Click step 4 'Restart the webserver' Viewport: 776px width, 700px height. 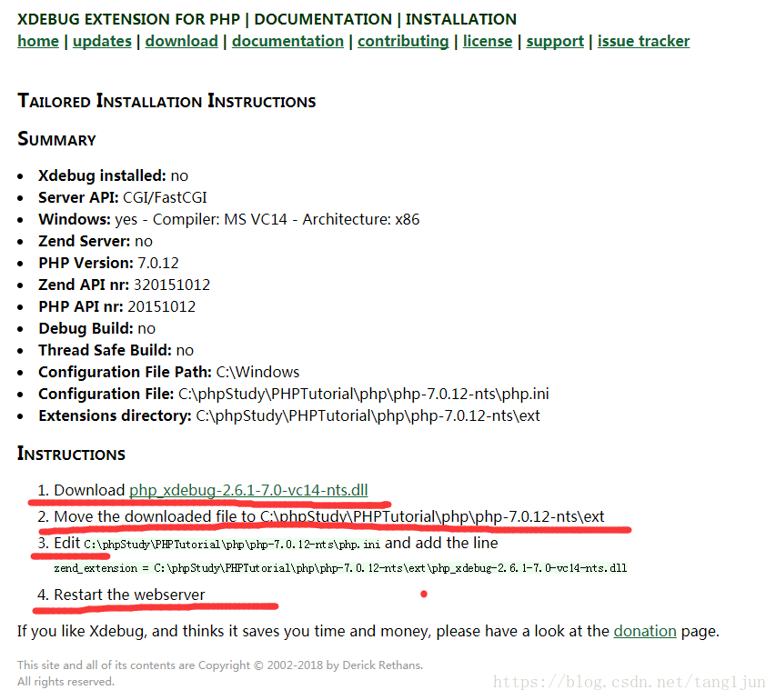129,595
